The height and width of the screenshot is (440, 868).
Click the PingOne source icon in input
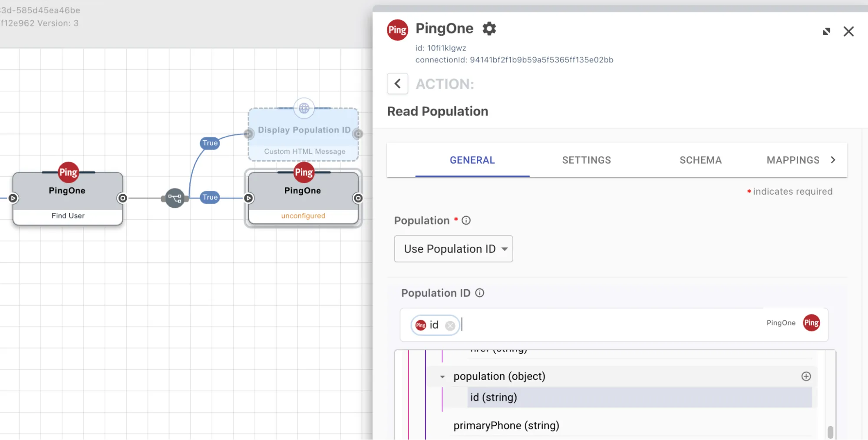[811, 323]
